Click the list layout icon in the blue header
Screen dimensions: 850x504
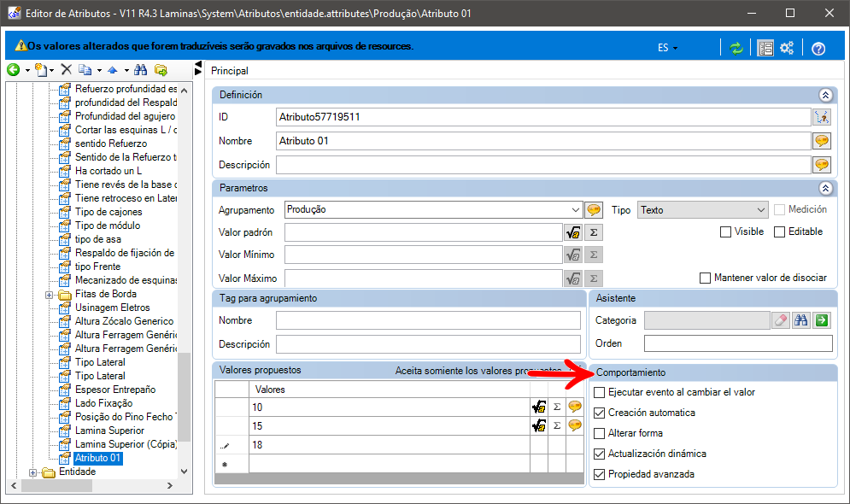[x=765, y=48]
